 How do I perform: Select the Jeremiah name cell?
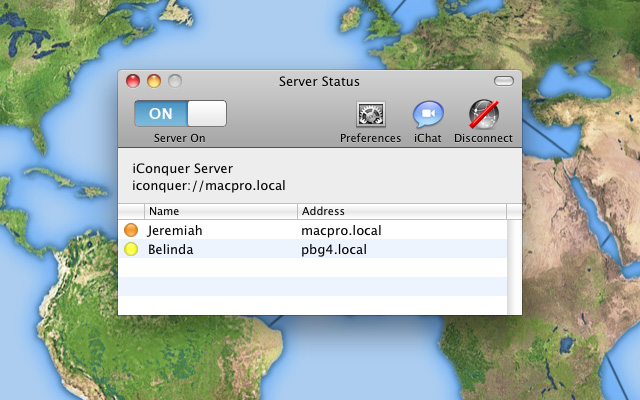[x=175, y=231]
